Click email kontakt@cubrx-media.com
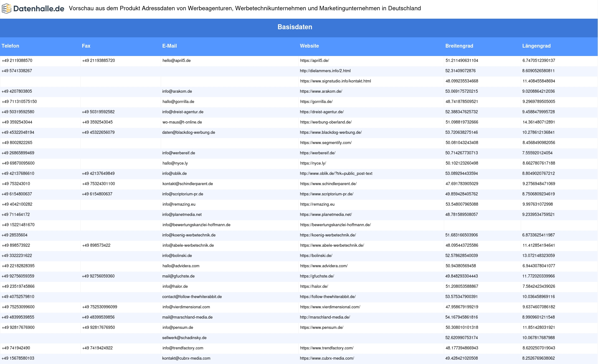 point(186,358)
